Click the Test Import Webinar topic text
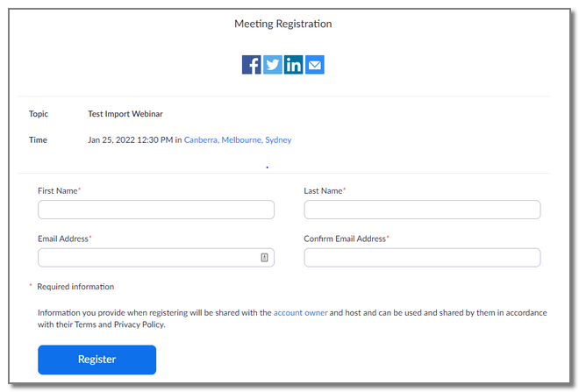579x392 pixels. coord(125,114)
